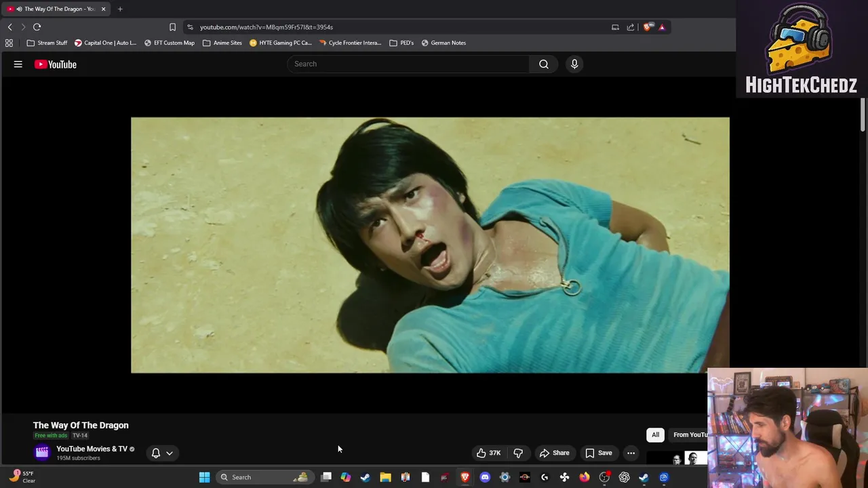Click the YouTube search magnifier button
This screenshot has width=868, height=488.
[x=544, y=64]
